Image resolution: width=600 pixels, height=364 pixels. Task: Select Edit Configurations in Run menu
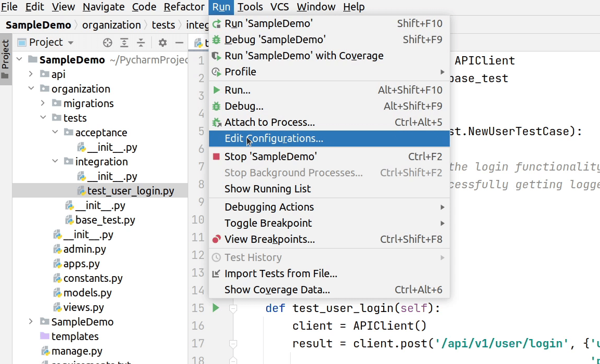pos(273,138)
